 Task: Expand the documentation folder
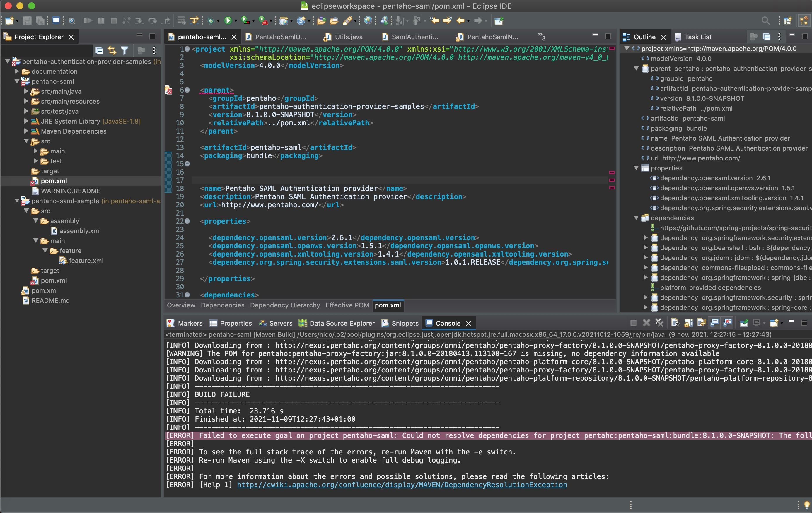[16, 71]
